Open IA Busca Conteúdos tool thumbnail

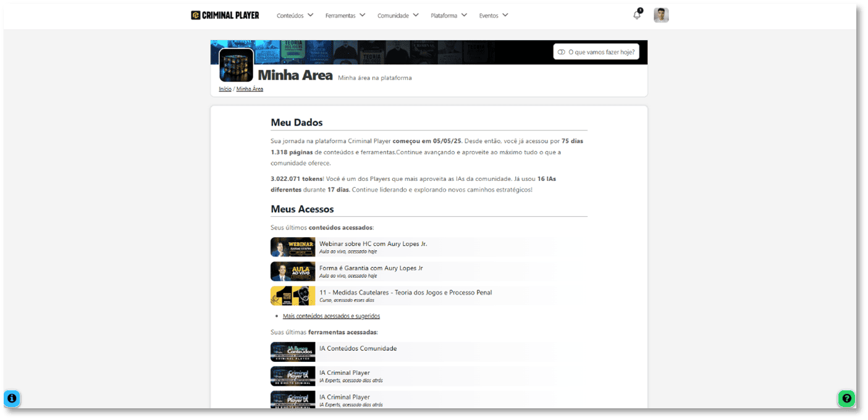pos(293,351)
